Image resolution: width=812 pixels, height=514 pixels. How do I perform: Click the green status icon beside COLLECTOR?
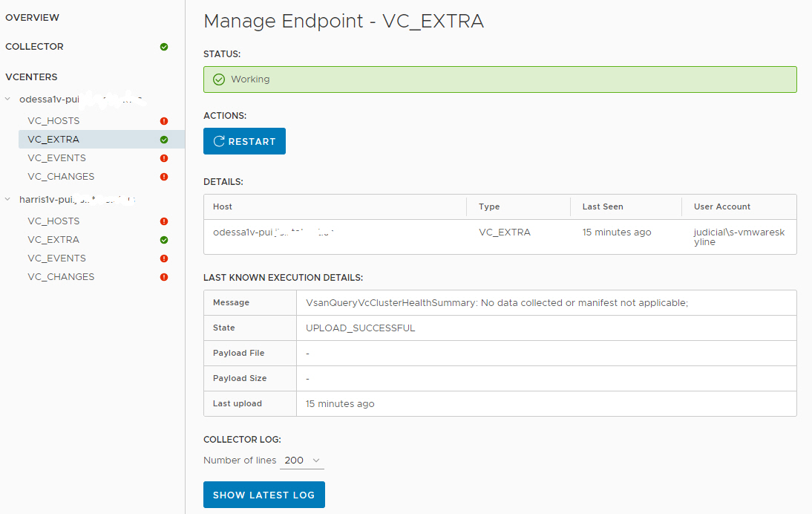point(163,46)
